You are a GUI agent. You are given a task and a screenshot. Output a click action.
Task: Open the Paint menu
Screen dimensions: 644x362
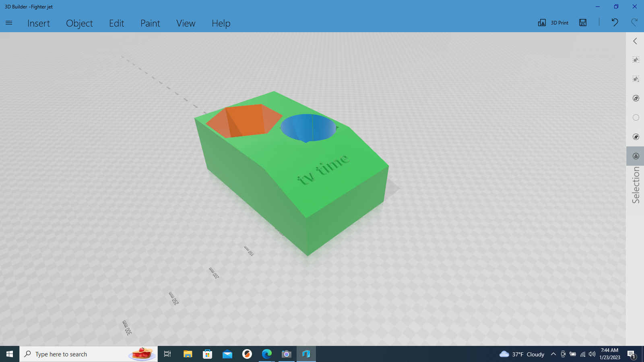pos(150,23)
